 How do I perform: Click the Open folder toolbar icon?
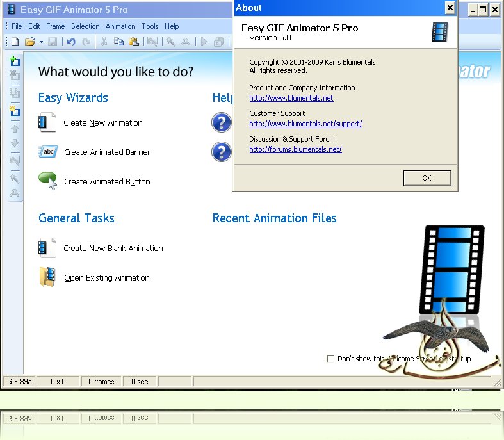(x=30, y=42)
